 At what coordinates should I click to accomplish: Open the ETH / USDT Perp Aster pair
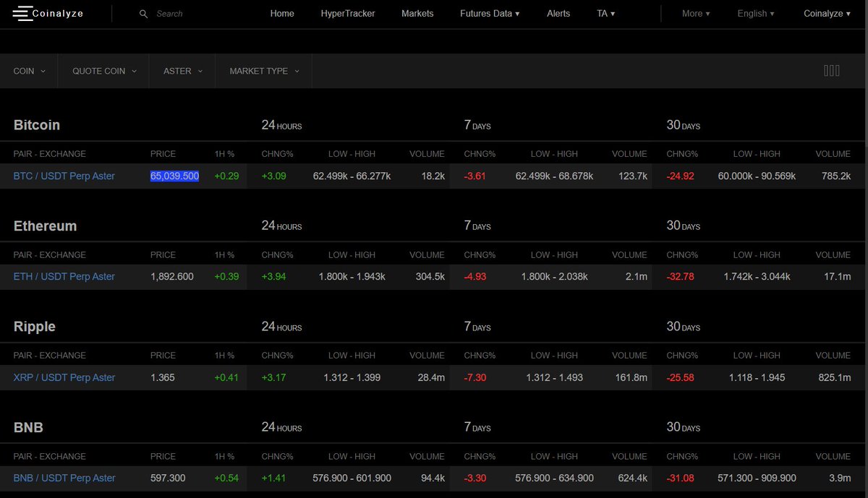64,276
